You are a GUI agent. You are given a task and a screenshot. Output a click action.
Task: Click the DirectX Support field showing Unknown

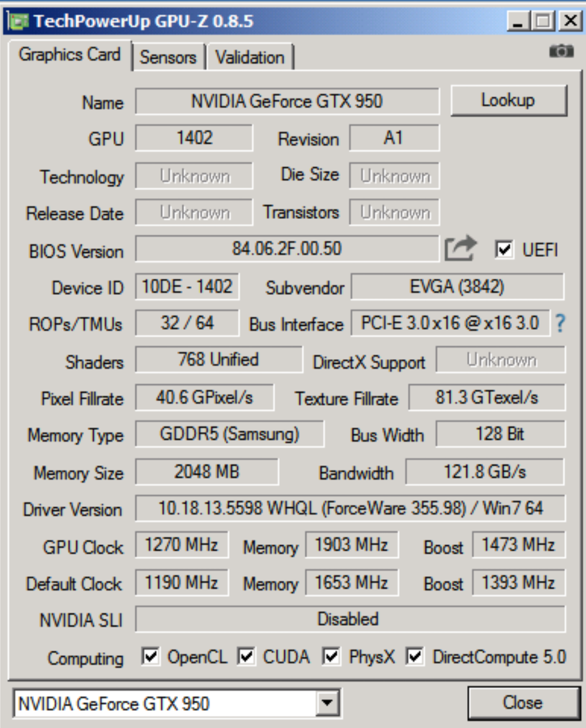500,360
